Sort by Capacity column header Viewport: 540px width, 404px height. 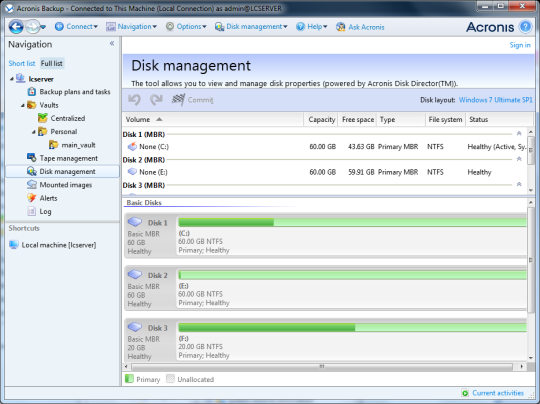pyautogui.click(x=321, y=120)
